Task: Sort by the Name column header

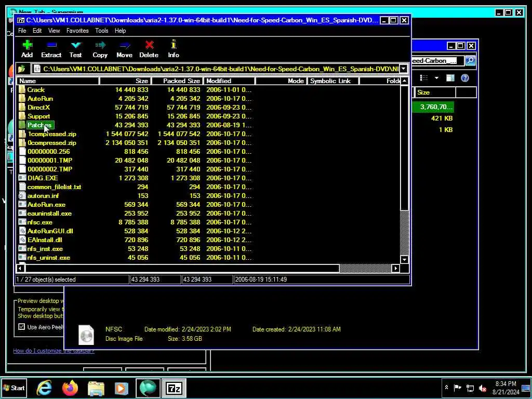Action: (58, 81)
